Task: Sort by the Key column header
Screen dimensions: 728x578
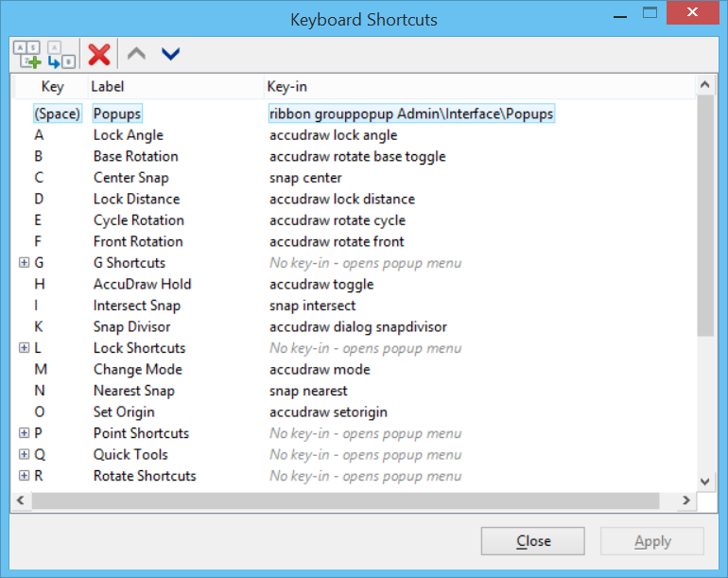Action: [52, 86]
